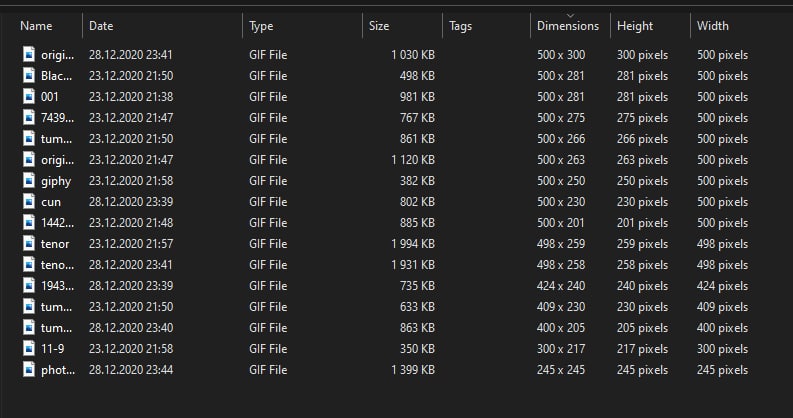Image resolution: width=793 pixels, height=418 pixels.
Task: Select the 1442... file name
Action: (x=57, y=222)
